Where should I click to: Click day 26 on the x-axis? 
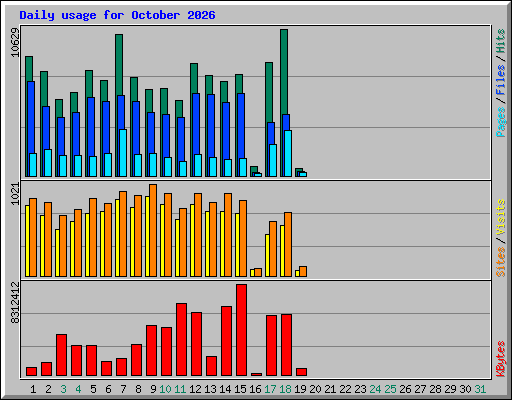click(x=405, y=389)
